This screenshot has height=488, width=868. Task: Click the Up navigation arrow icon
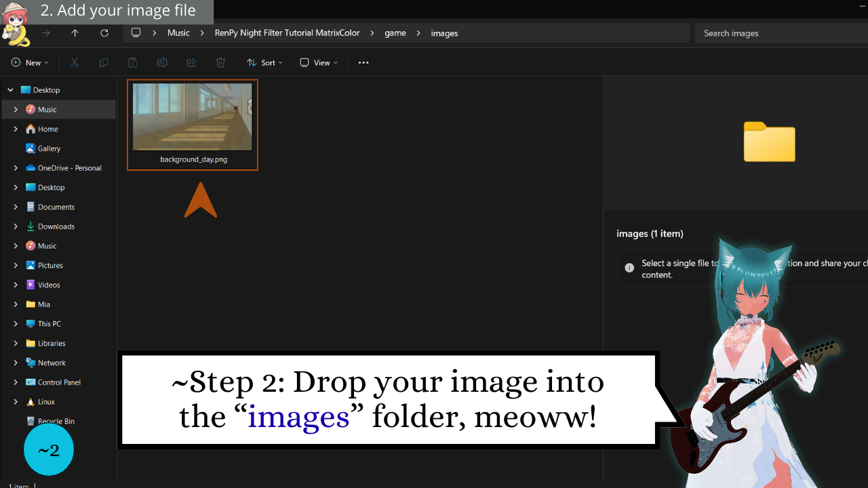pos(75,33)
